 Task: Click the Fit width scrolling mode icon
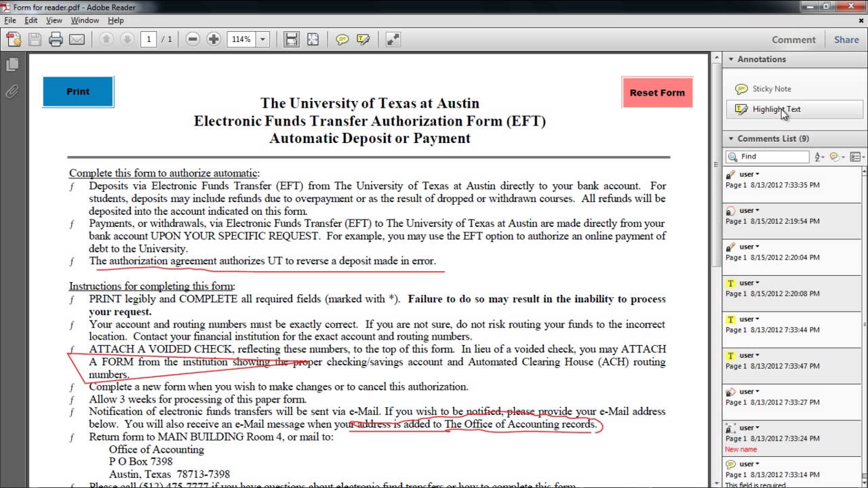click(292, 39)
